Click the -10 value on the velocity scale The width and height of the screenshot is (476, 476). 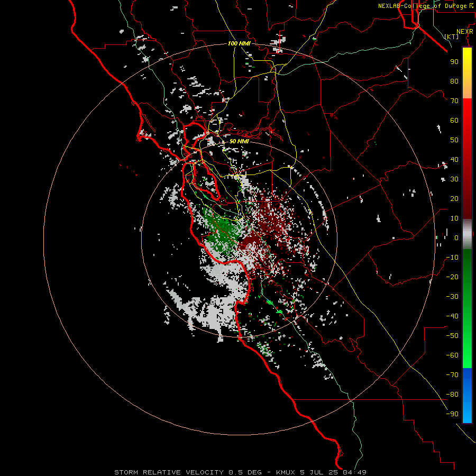point(452,258)
